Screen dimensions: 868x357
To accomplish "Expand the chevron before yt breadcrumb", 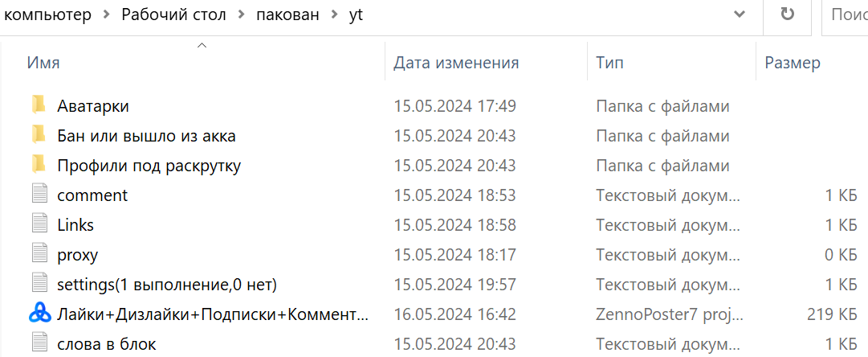I will [334, 15].
